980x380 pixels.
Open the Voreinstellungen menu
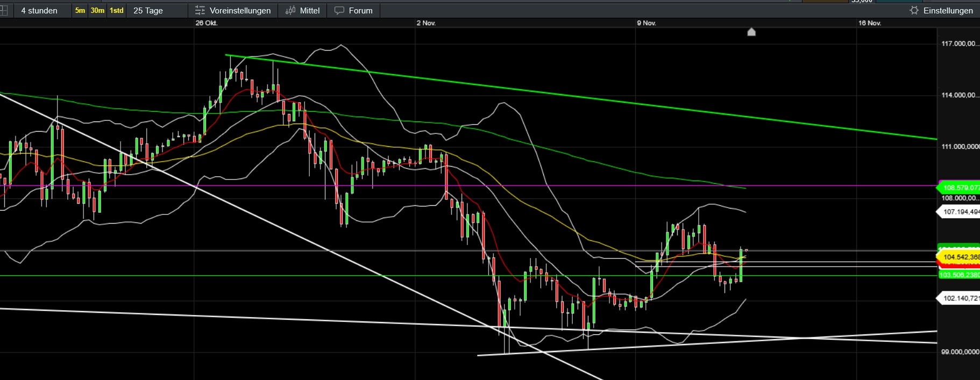click(x=240, y=11)
